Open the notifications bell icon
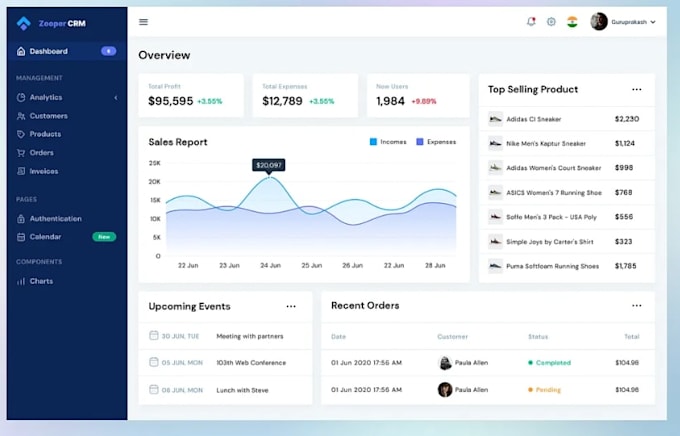Viewport: 680px width, 436px height. pyautogui.click(x=531, y=21)
